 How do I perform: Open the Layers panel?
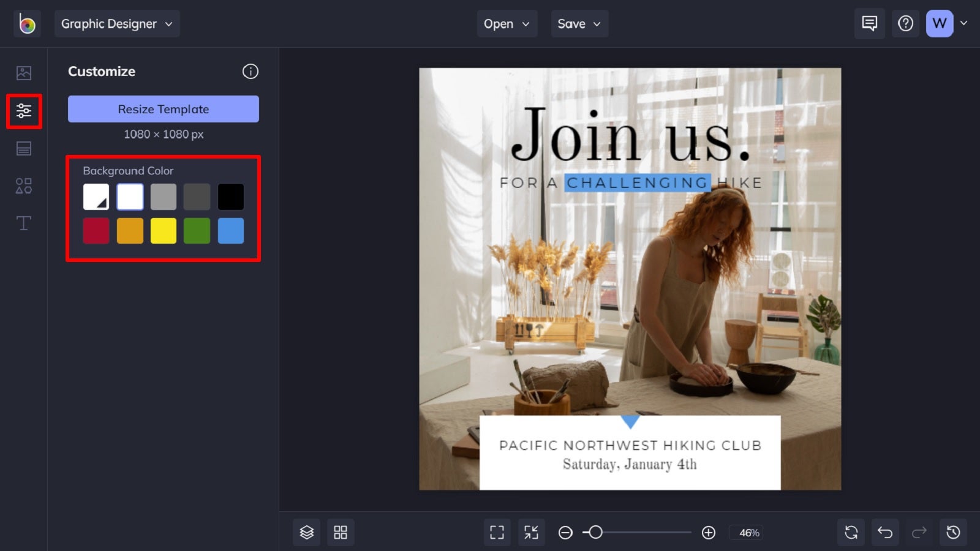(x=306, y=532)
